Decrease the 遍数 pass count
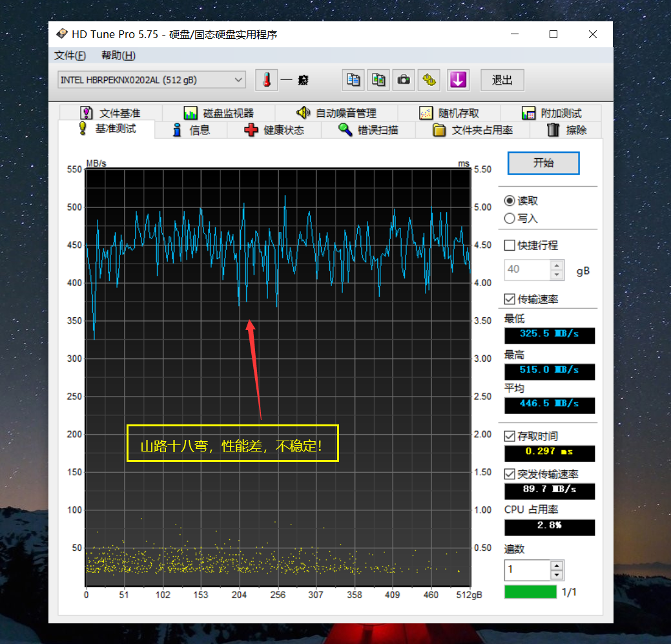The height and width of the screenshot is (644, 671). pos(557,575)
